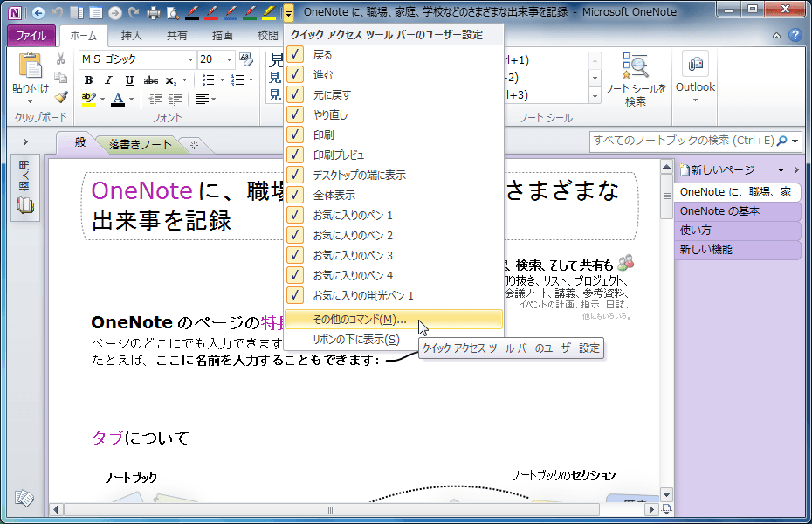Click the Full Page View icon
The image size is (812, 524).
tap(96, 12)
